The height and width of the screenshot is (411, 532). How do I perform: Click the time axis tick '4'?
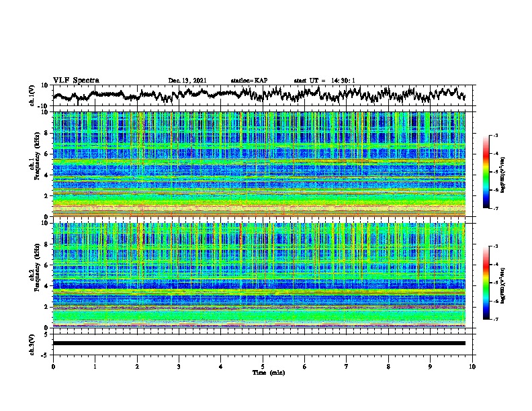pos(221,367)
